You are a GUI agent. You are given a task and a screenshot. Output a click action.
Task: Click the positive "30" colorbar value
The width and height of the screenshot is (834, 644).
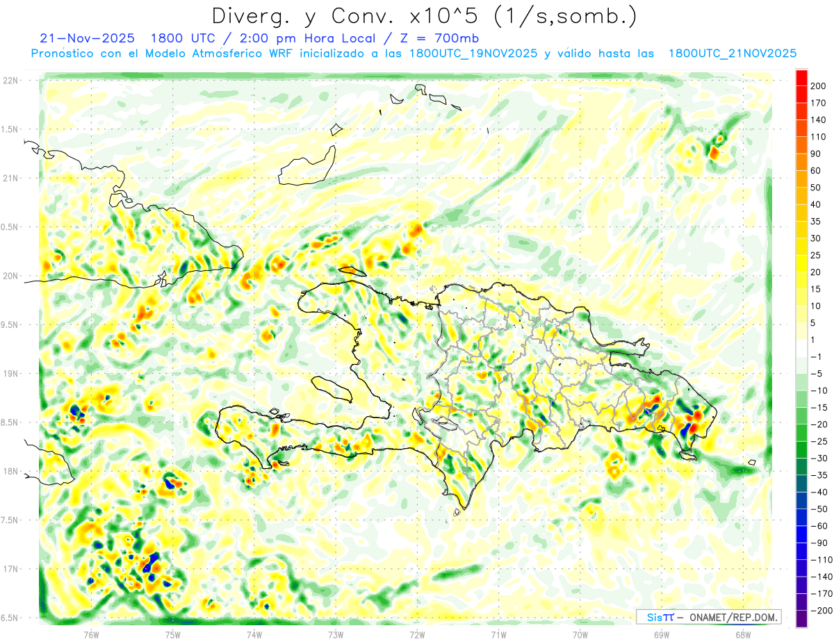tap(816, 238)
